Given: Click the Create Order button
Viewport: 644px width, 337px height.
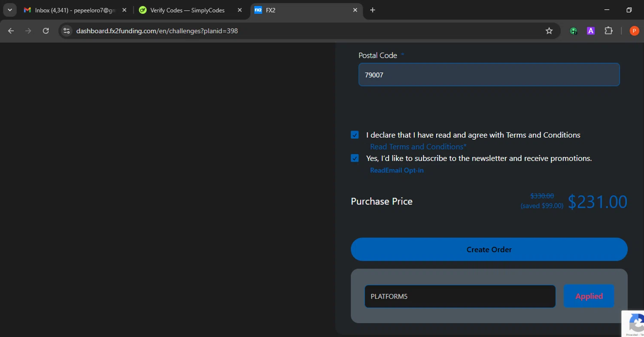Looking at the screenshot, I should click(x=489, y=249).
